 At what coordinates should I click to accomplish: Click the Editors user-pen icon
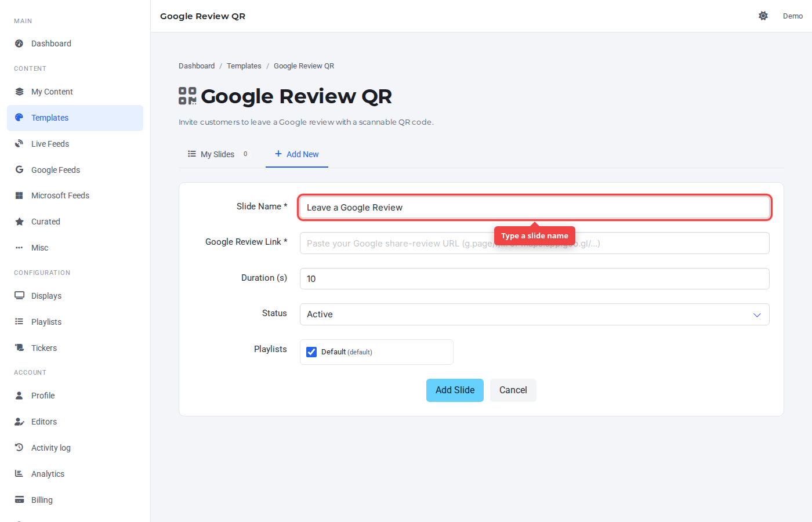coord(19,422)
